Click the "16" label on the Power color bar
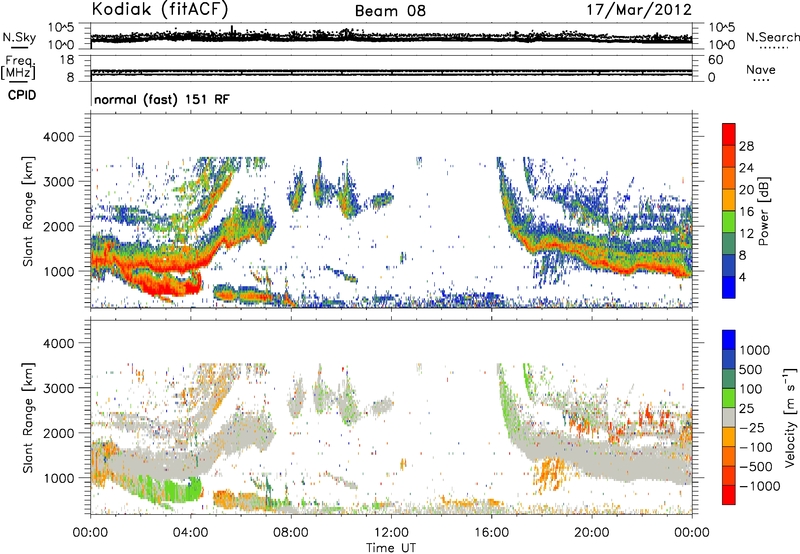Screen dimensions: 800x554 pos(746,212)
